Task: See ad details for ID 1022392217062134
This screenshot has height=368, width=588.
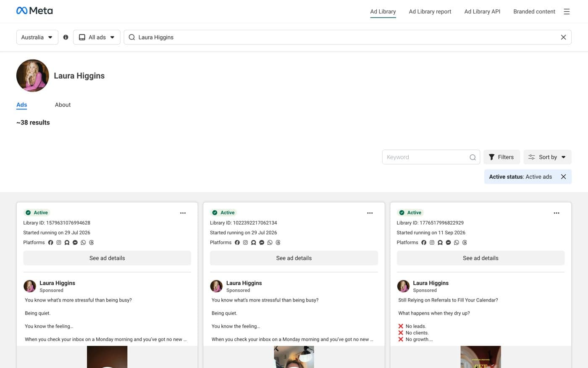Action: 294,258
